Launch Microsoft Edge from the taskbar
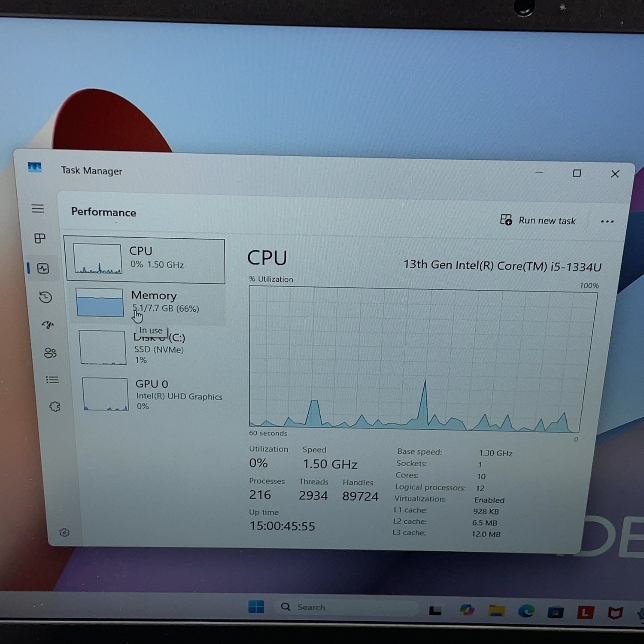This screenshot has width=644, height=644. (526, 611)
